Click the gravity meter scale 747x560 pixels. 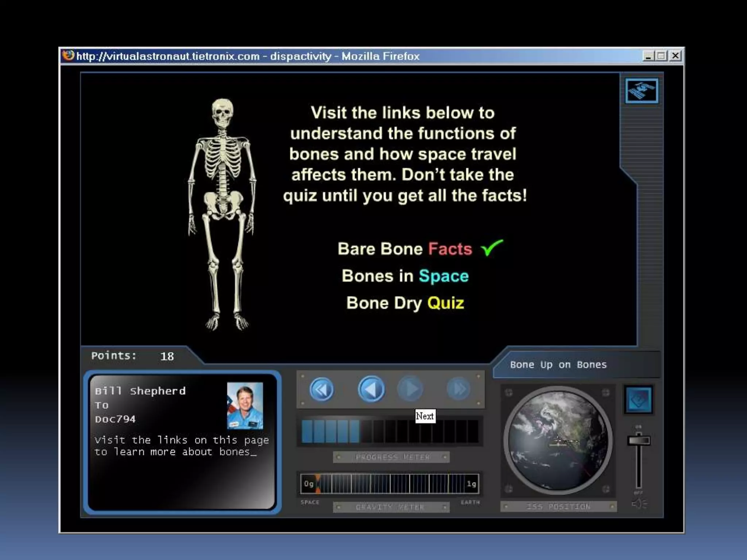coord(390,484)
